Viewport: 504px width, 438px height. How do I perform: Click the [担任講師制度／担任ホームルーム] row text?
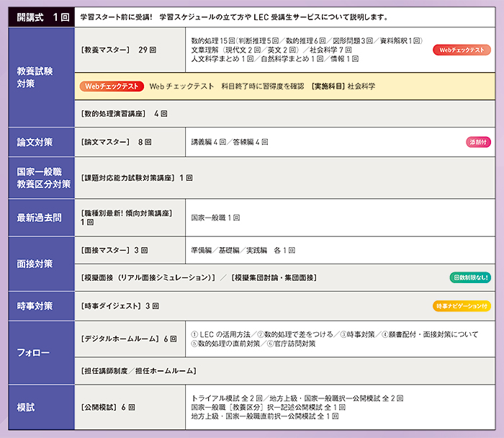click(x=139, y=370)
